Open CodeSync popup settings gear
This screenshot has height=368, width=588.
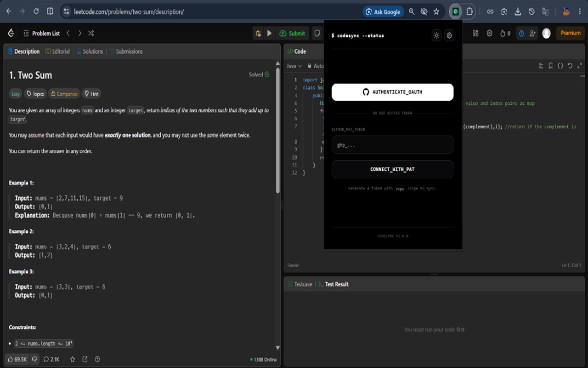tap(449, 35)
